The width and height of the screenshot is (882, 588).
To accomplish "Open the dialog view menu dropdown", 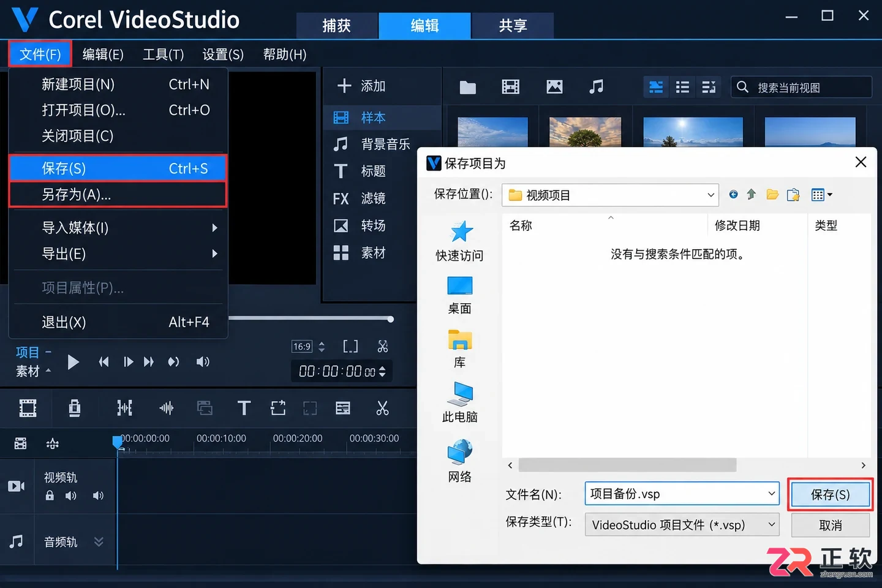I will pyautogui.click(x=821, y=195).
